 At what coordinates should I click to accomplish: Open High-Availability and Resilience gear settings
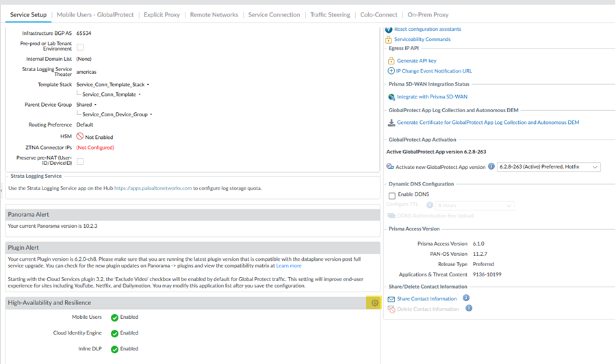374,302
